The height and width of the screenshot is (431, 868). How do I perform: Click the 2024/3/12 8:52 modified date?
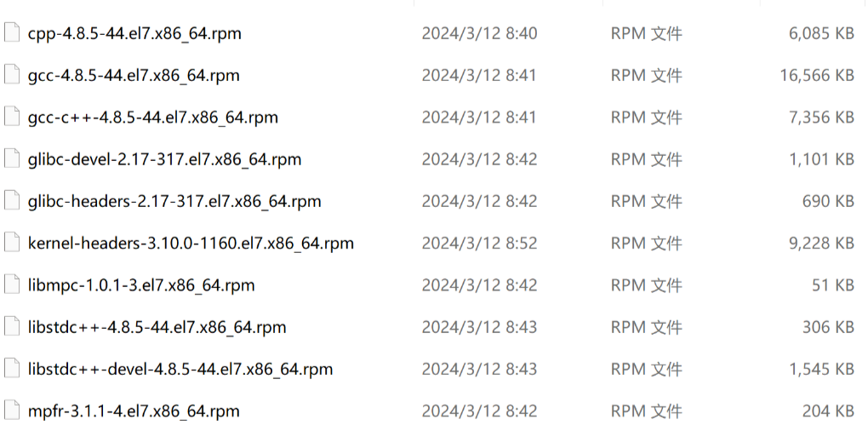pyautogui.click(x=479, y=244)
